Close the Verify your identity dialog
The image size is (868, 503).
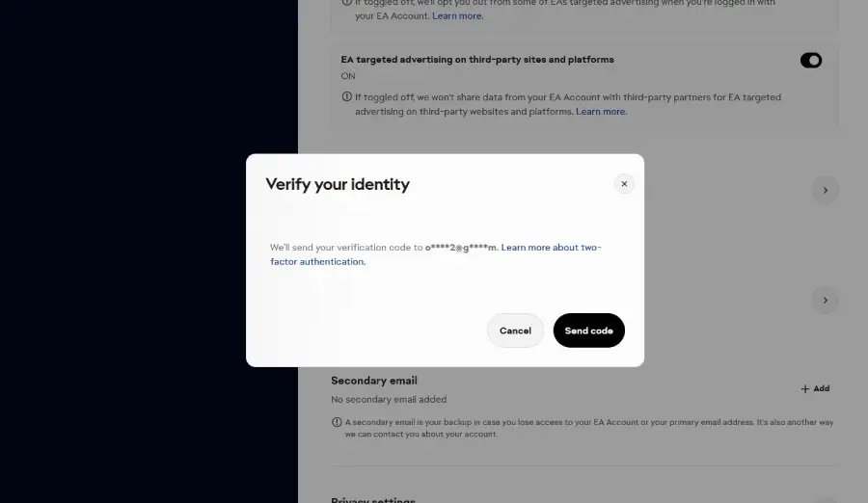(x=624, y=184)
